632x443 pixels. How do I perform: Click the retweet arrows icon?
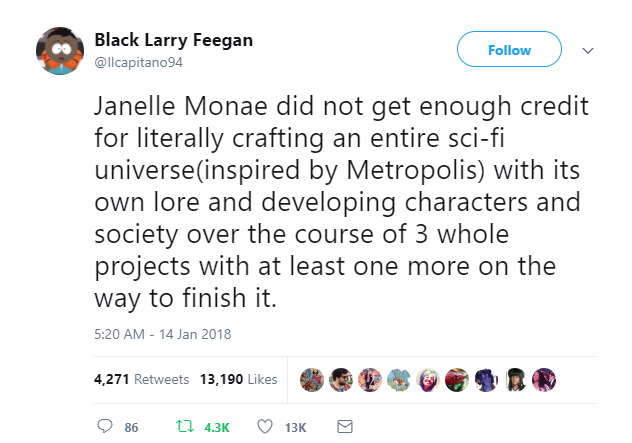(182, 427)
